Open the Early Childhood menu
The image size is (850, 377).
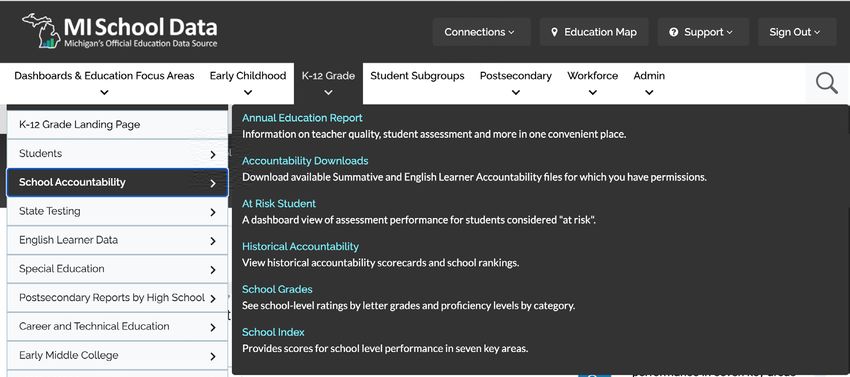click(248, 83)
